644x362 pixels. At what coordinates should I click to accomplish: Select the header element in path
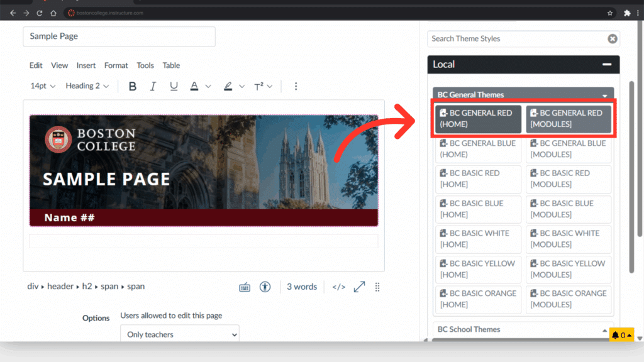coord(60,287)
